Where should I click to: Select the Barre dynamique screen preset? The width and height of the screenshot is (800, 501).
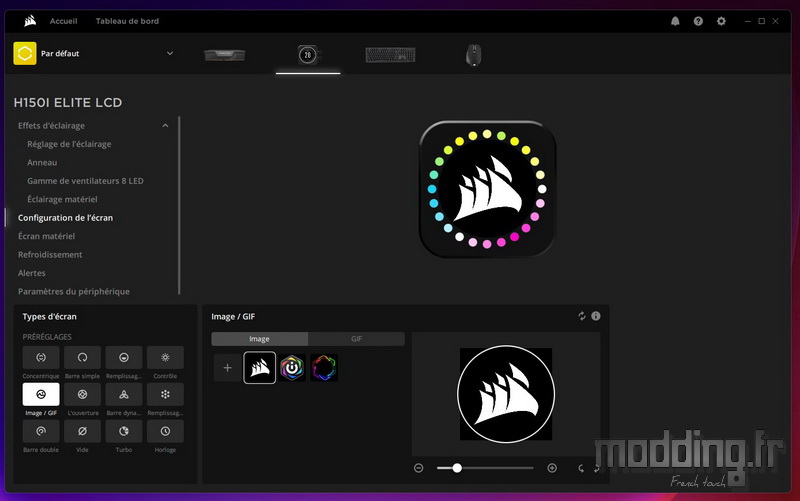tap(123, 394)
